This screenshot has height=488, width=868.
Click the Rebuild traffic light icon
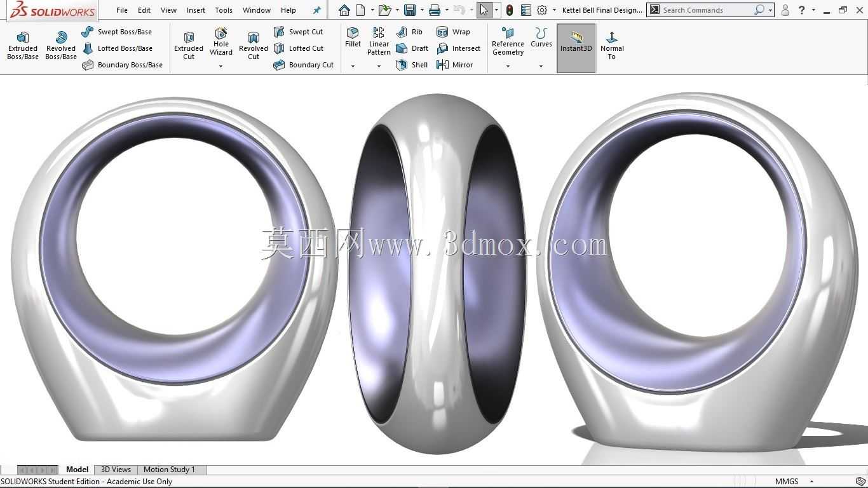click(x=510, y=10)
